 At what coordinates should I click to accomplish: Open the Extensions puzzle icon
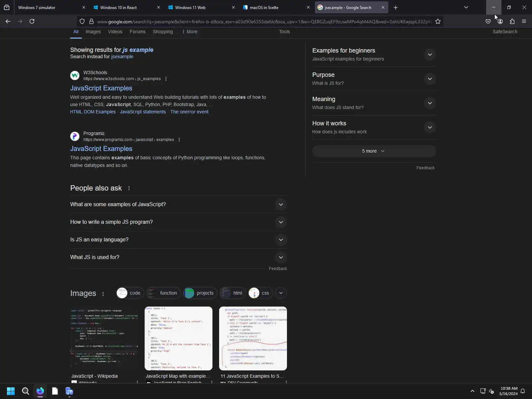click(x=512, y=21)
